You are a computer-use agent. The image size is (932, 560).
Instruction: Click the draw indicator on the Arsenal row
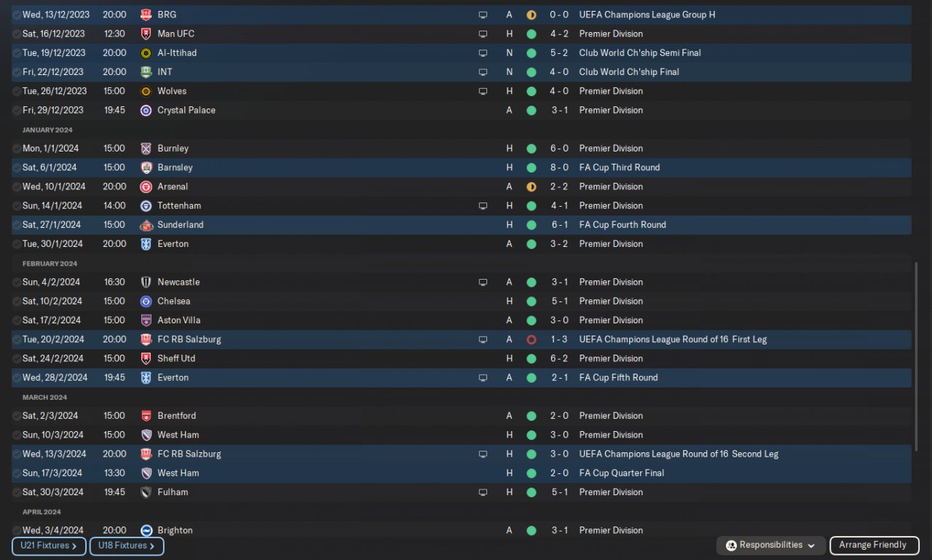coord(532,186)
